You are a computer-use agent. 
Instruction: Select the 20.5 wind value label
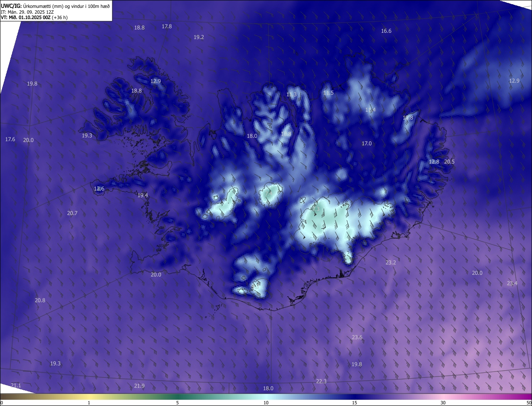(x=449, y=161)
